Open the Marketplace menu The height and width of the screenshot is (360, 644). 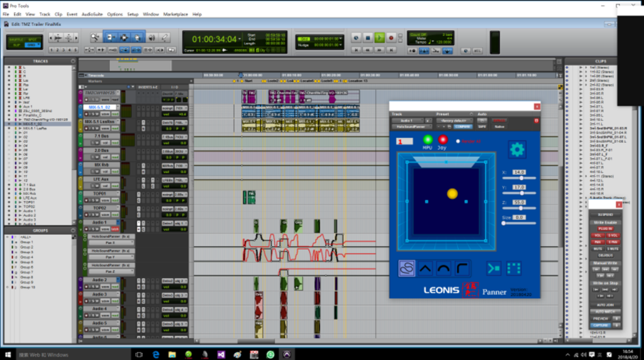coord(175,14)
